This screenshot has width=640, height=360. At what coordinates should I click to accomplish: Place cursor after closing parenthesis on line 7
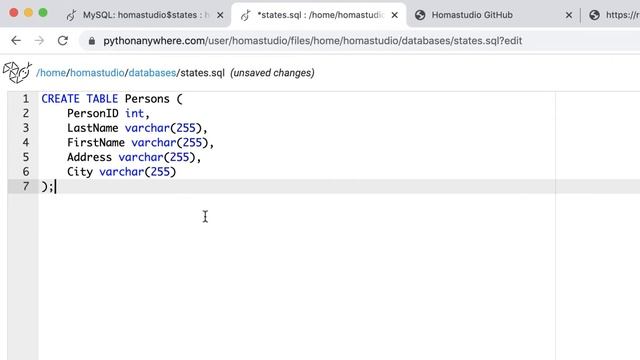point(49,187)
